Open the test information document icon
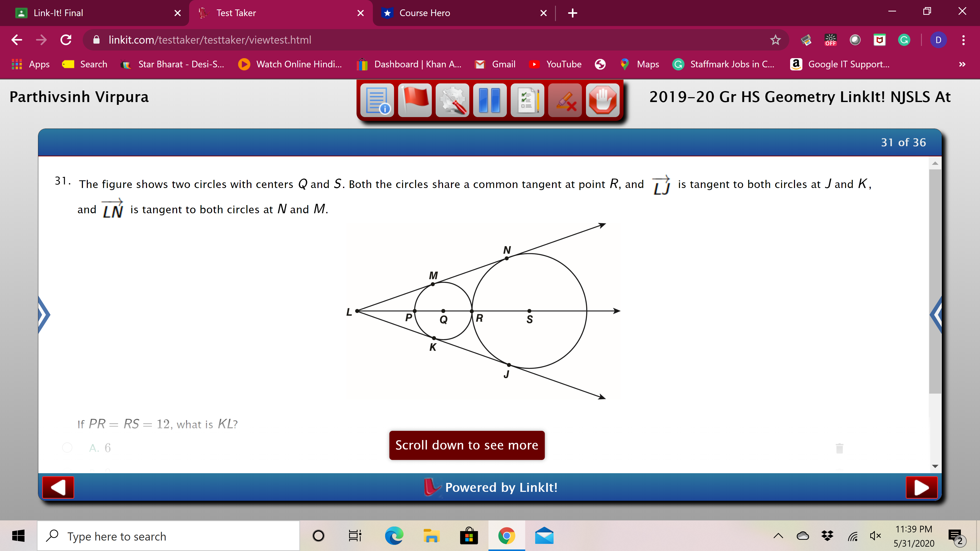The image size is (980, 551). 377,101
